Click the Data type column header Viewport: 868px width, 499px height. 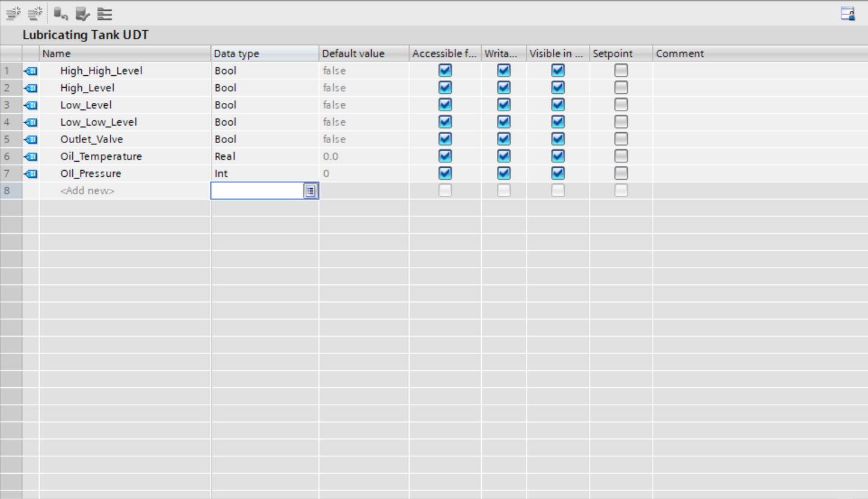pyautogui.click(x=265, y=54)
